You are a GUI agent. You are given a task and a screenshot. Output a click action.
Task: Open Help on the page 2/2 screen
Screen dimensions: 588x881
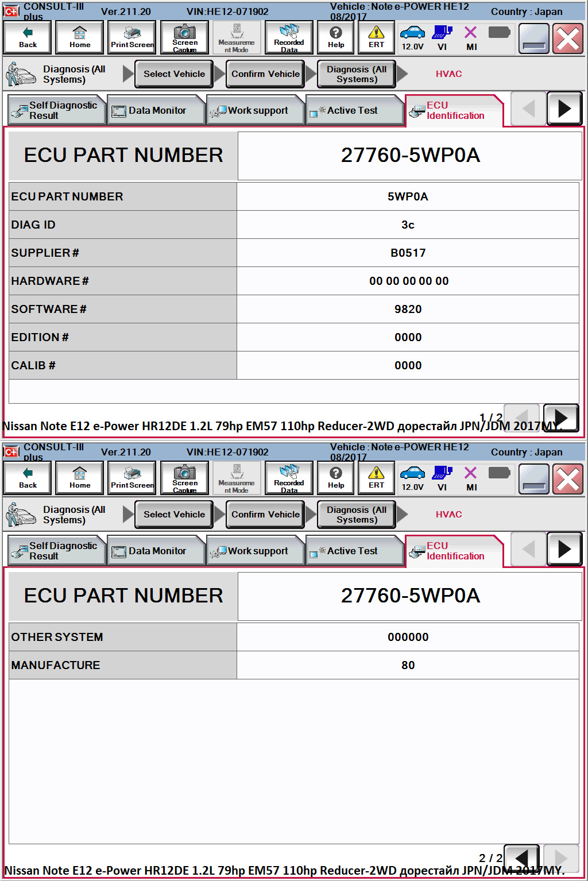[336, 478]
